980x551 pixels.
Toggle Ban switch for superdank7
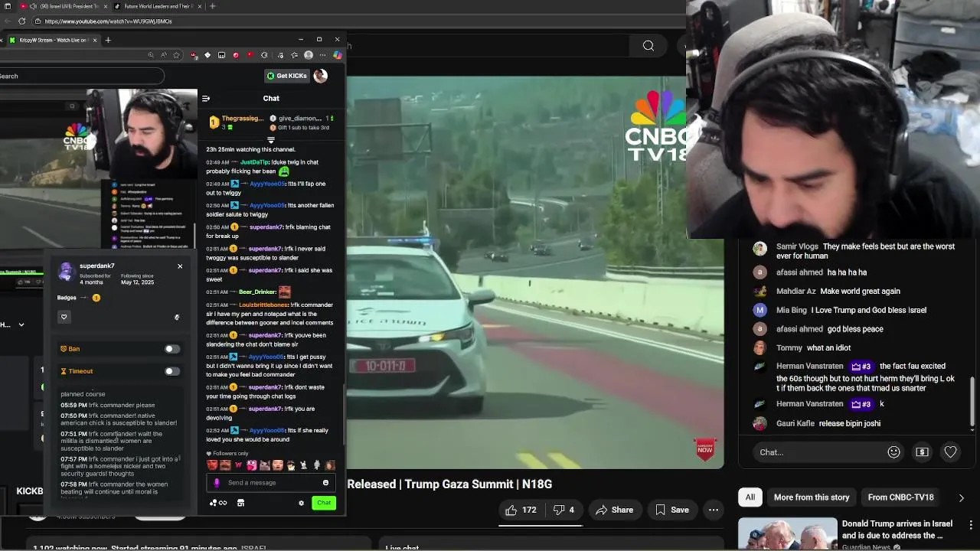coord(172,349)
